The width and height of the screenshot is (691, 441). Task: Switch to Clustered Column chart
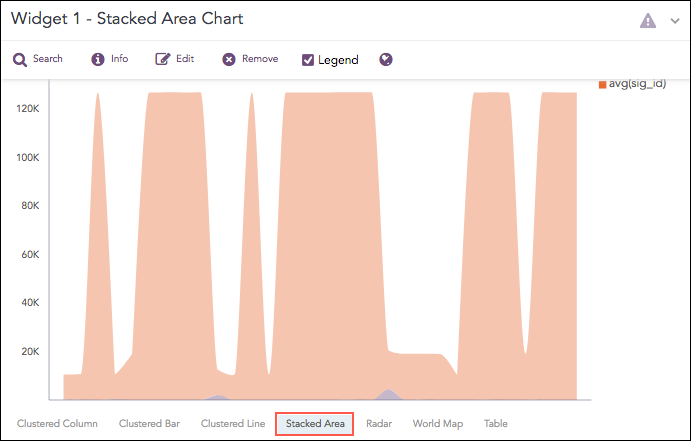pos(57,424)
